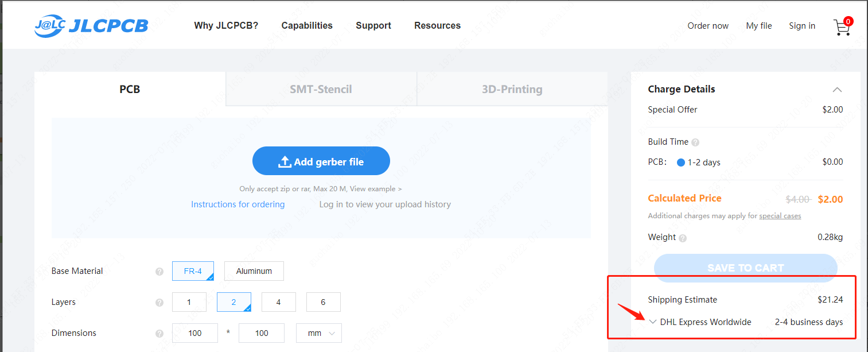This screenshot has height=352, width=868.
Task: Click the Weight 0.28kg value
Action: point(830,237)
